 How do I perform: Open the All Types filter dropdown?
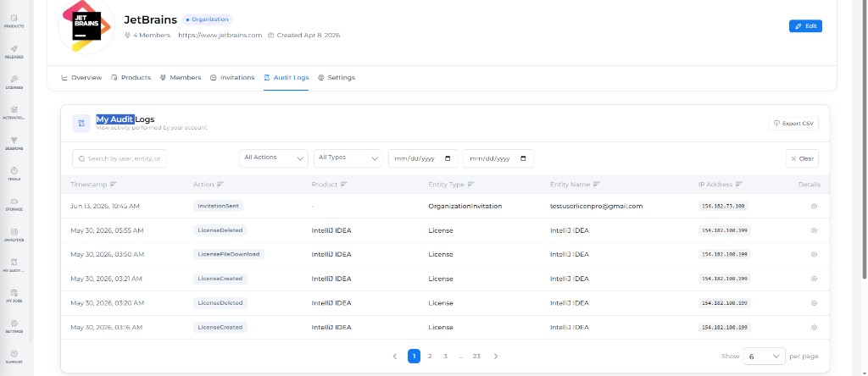(348, 158)
